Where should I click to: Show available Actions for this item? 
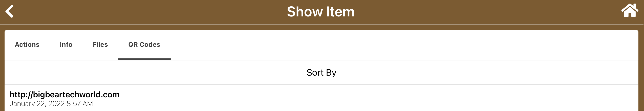(x=27, y=45)
